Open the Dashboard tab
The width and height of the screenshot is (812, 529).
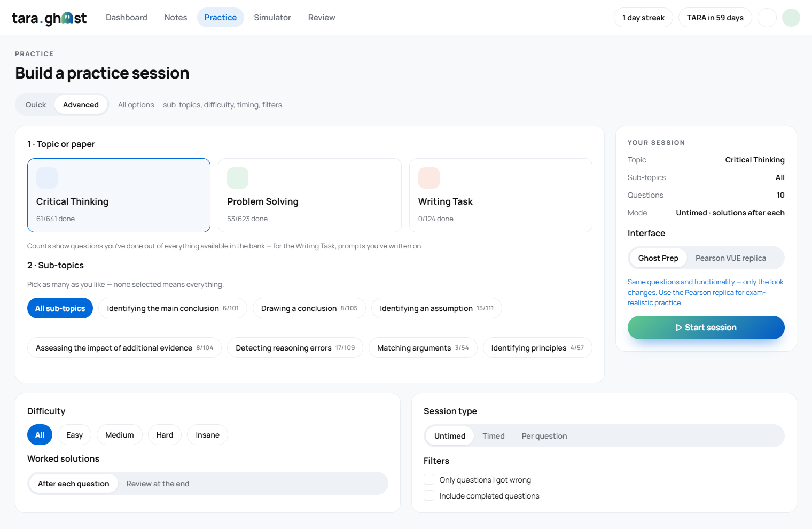[127, 18]
